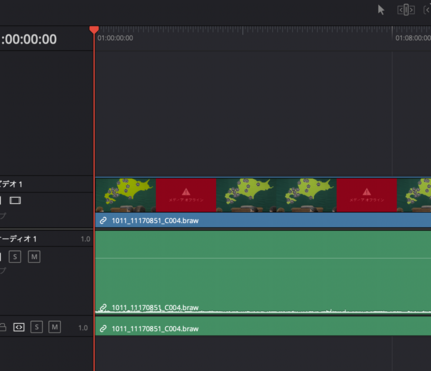
Task: Mute the lower audio track beside its 1.0 value
Action: click(54, 327)
